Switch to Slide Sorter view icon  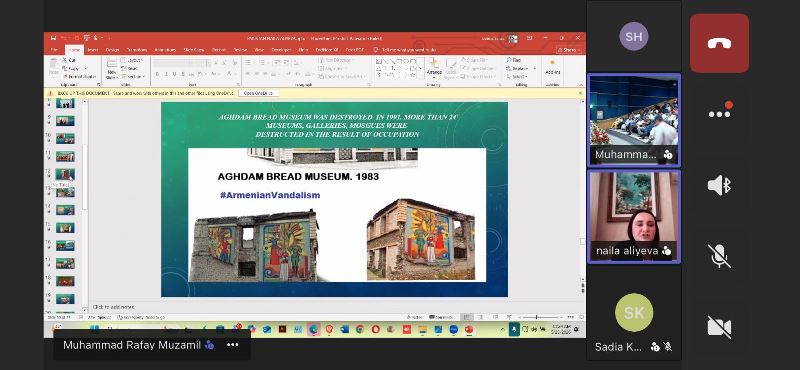[x=480, y=317]
